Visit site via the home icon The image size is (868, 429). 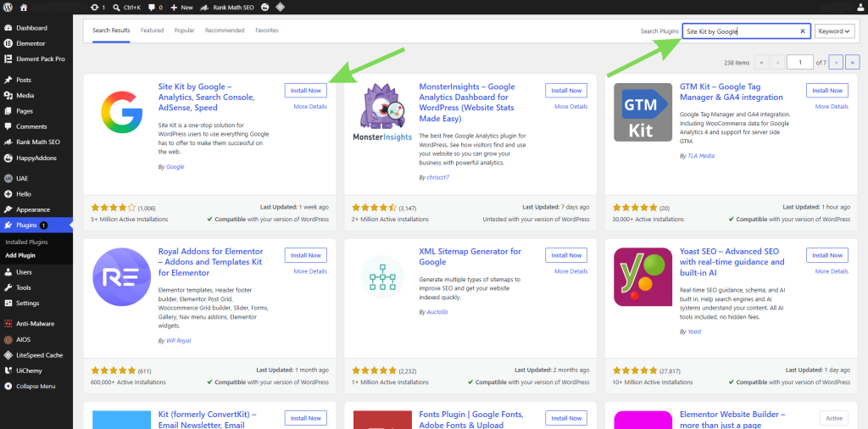23,8
